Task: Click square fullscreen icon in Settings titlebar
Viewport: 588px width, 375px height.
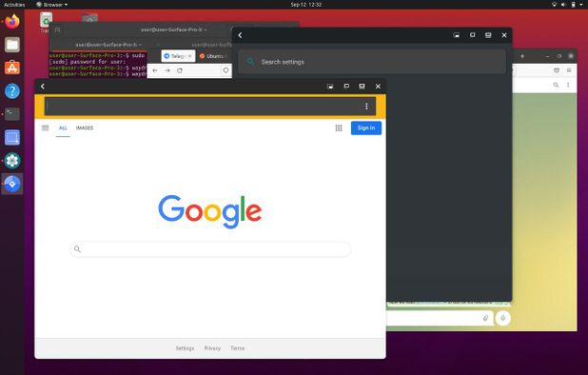Action: tap(472, 35)
